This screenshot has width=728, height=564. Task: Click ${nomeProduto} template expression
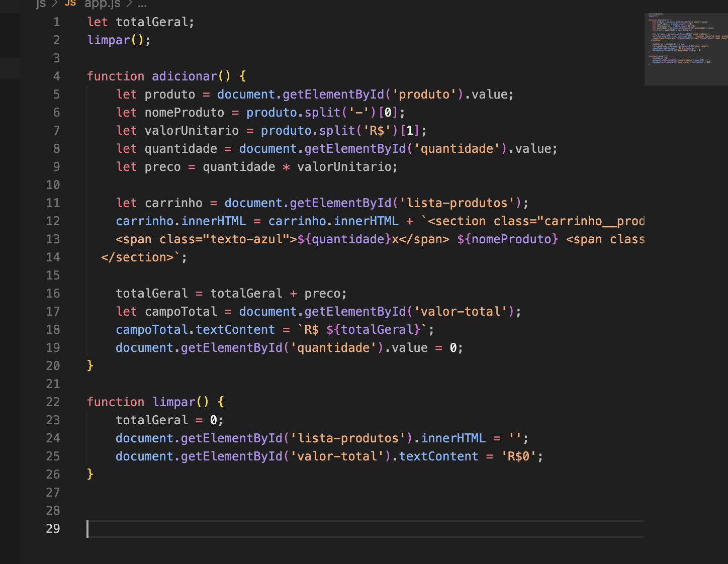pyautogui.click(x=508, y=239)
